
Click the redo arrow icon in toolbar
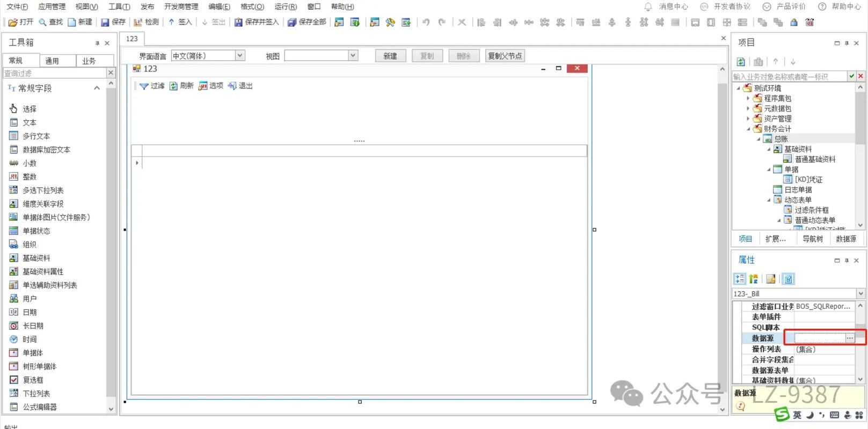tap(442, 22)
